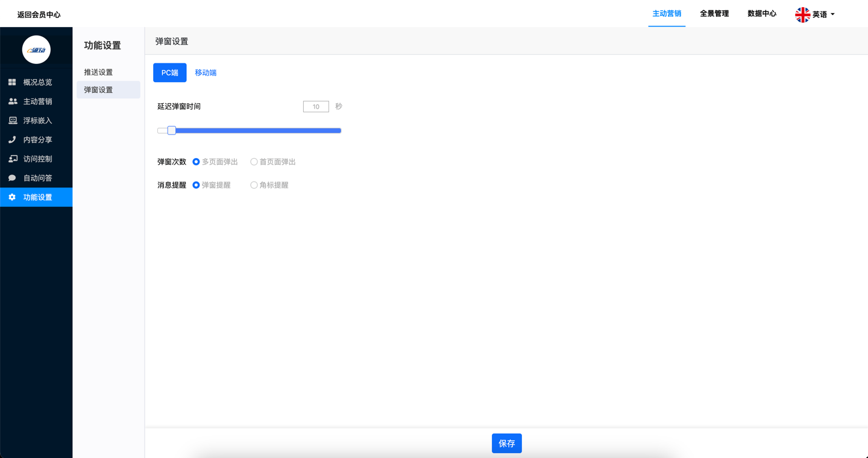Select the 弹窗提醒 radio option
Viewport: 868px width, 458px height.
tap(196, 185)
